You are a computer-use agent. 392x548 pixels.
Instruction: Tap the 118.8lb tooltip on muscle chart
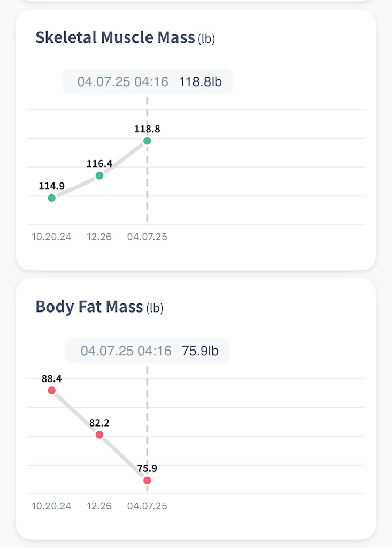point(148,82)
